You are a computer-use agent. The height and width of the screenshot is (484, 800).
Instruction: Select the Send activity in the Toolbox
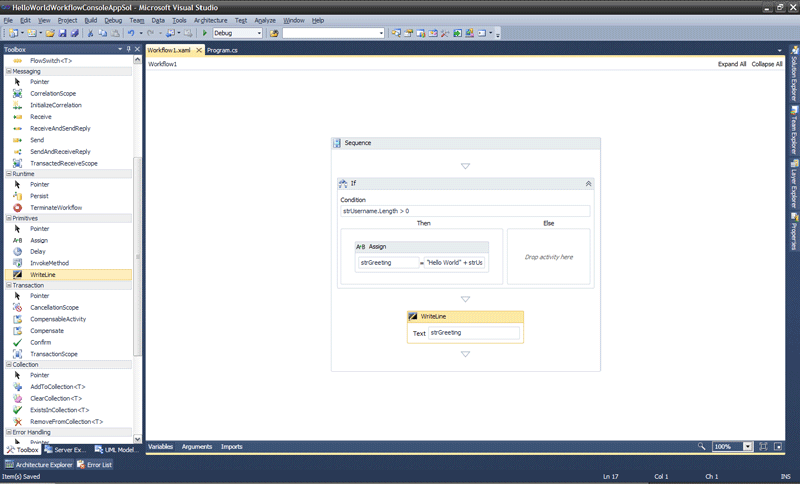[x=68, y=140]
